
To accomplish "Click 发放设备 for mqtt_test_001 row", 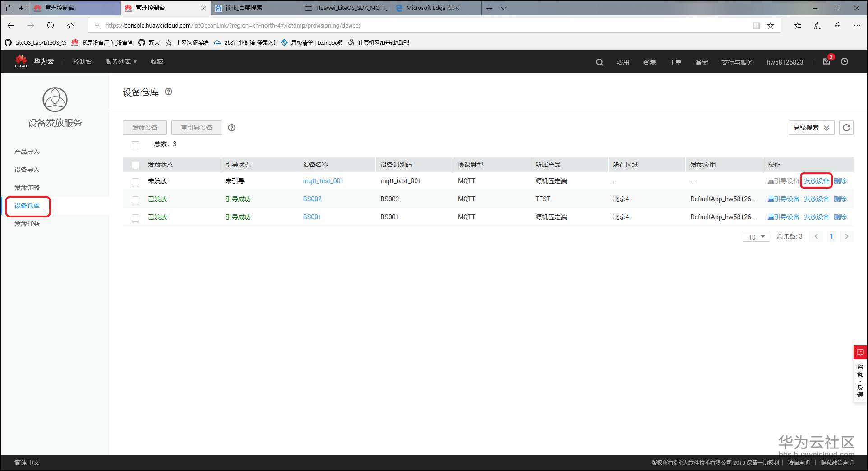I will tap(816, 181).
